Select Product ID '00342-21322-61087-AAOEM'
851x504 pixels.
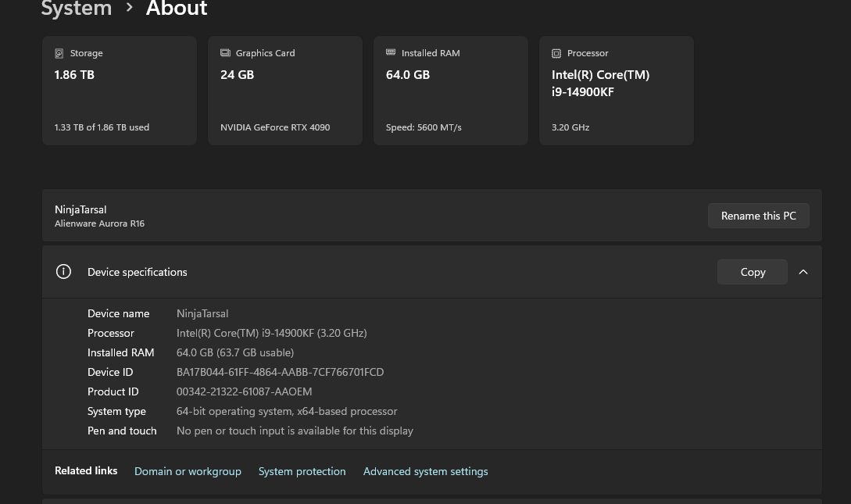(245, 391)
